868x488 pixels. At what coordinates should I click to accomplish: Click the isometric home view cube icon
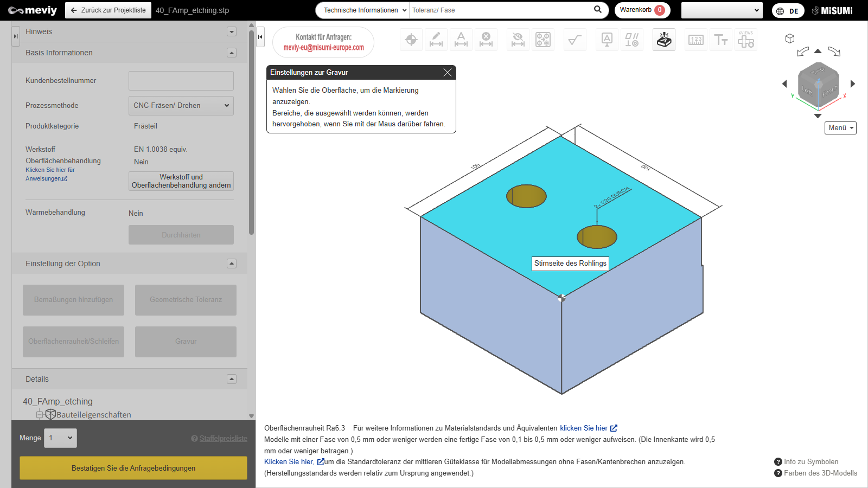coord(790,38)
